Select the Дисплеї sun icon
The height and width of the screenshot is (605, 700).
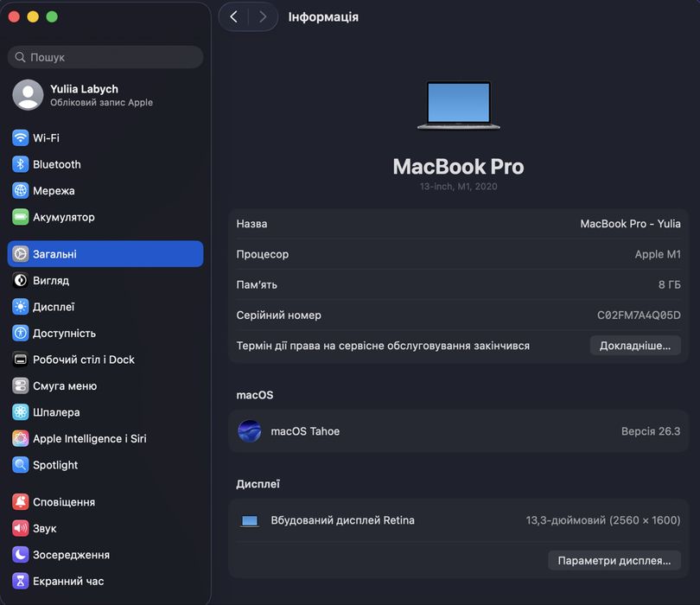[x=20, y=307]
